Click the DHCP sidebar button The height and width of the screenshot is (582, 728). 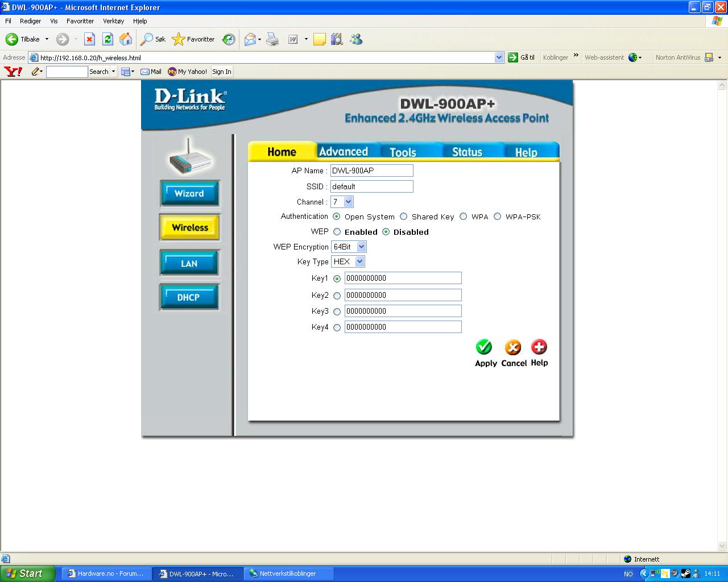pyautogui.click(x=189, y=297)
